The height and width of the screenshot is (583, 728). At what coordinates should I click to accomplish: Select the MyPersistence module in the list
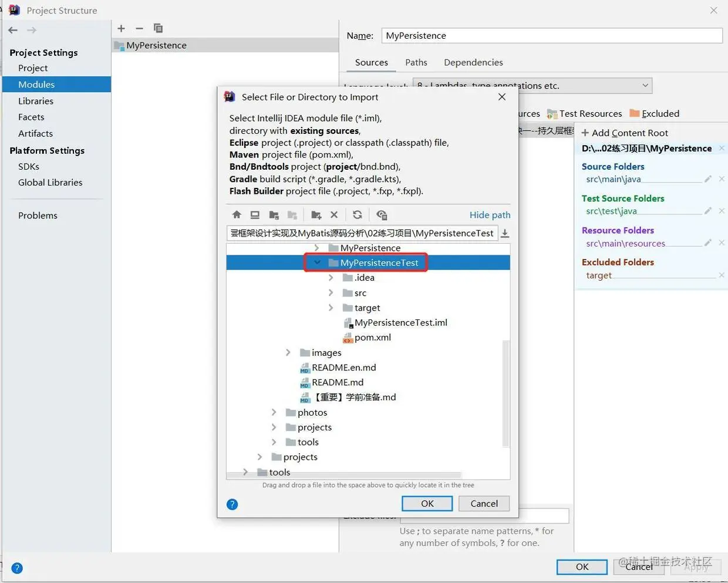point(225,45)
